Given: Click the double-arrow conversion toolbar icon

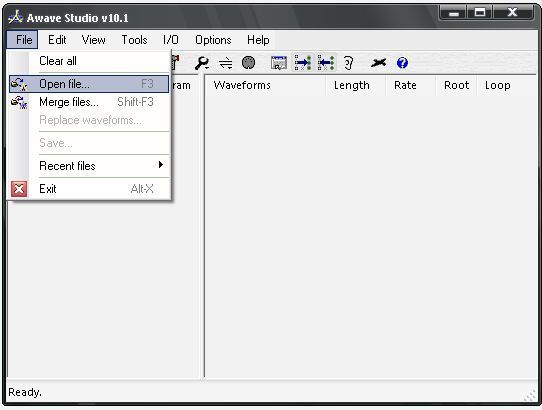Looking at the screenshot, I should (226, 63).
